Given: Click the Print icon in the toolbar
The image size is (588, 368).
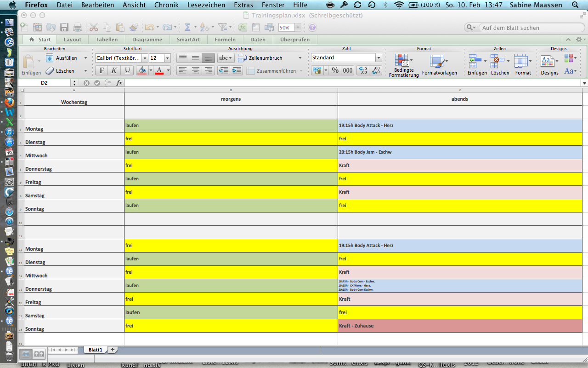Looking at the screenshot, I should [x=78, y=27].
